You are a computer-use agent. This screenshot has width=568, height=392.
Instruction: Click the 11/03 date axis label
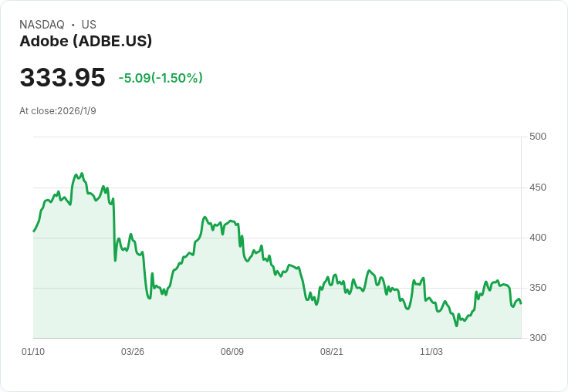pyautogui.click(x=431, y=351)
